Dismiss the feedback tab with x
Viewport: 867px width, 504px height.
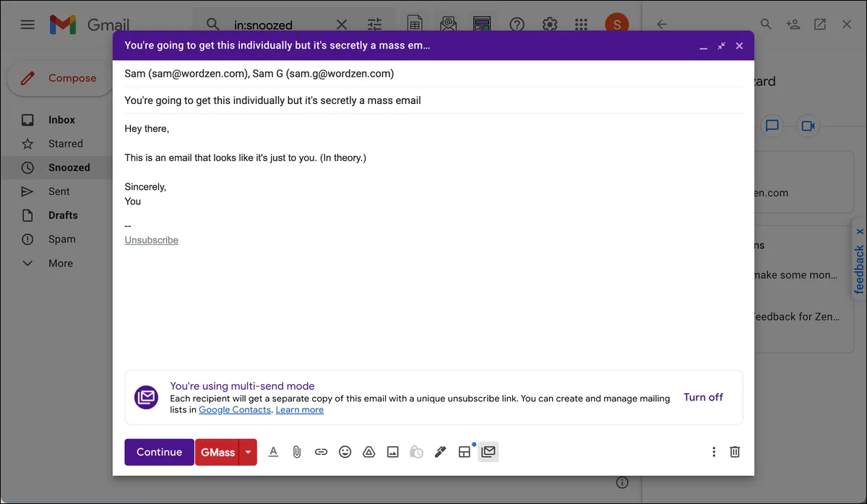tap(860, 232)
